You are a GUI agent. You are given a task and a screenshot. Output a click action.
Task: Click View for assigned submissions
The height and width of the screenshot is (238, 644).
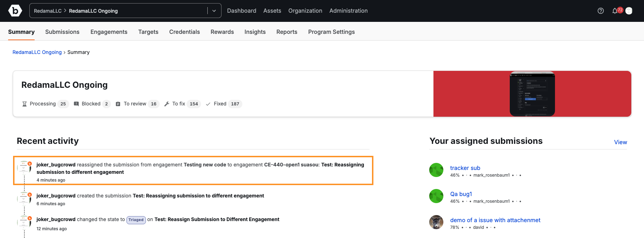coord(621,142)
